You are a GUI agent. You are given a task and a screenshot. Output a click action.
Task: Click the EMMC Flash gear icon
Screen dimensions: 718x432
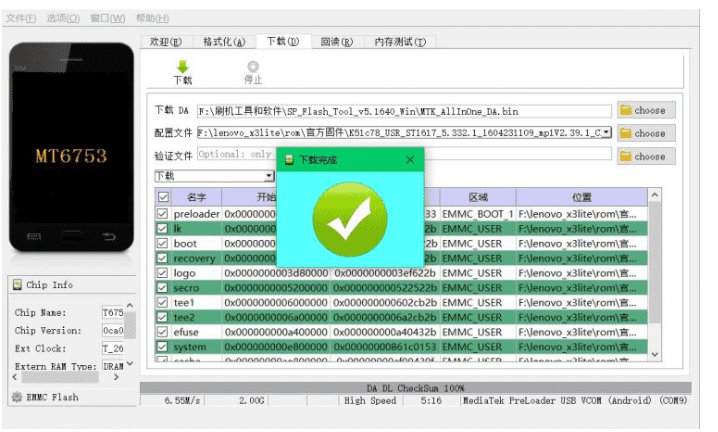(x=16, y=397)
